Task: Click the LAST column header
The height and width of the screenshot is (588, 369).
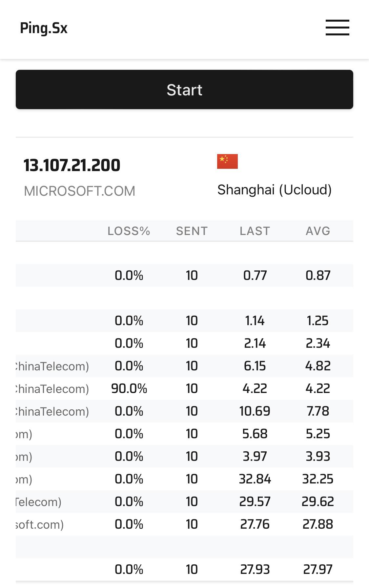Action: [255, 231]
